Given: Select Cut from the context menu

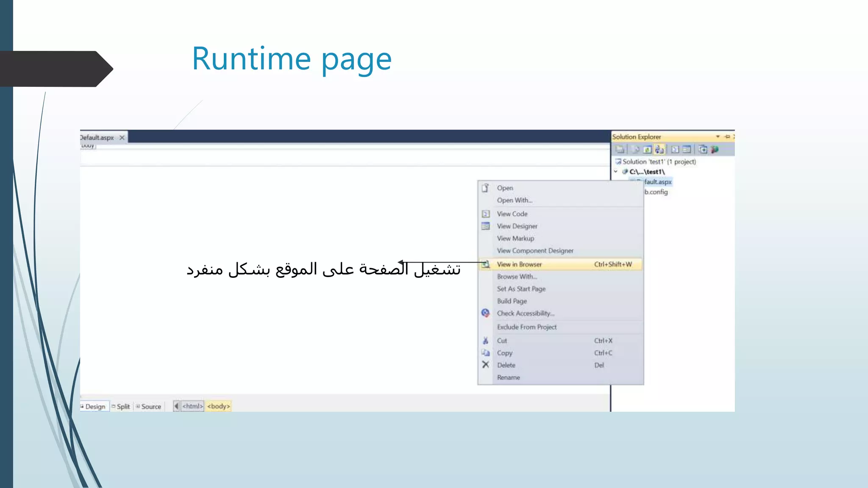Looking at the screenshot, I should click(560, 341).
